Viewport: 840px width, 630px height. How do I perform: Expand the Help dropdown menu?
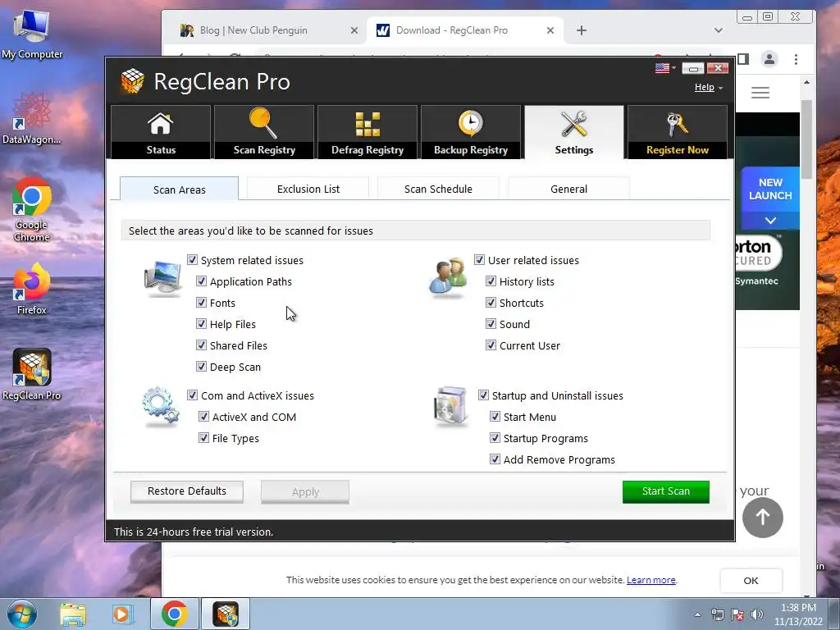tap(709, 87)
